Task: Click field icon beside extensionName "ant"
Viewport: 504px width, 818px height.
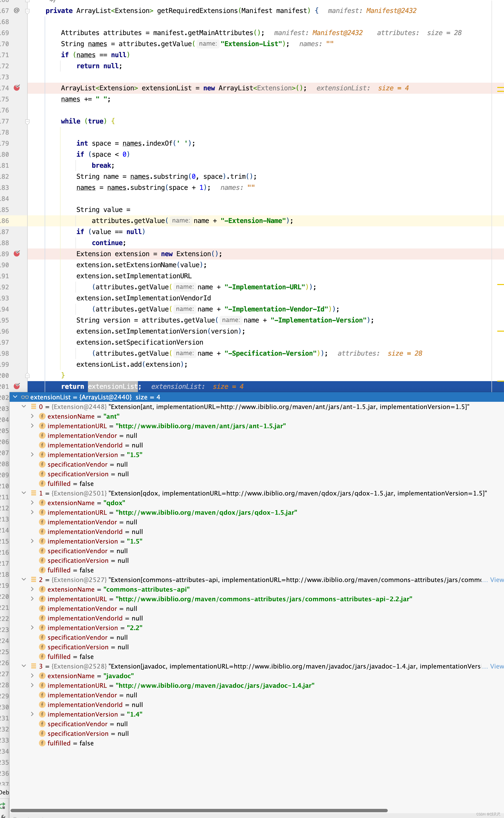Action: point(42,416)
